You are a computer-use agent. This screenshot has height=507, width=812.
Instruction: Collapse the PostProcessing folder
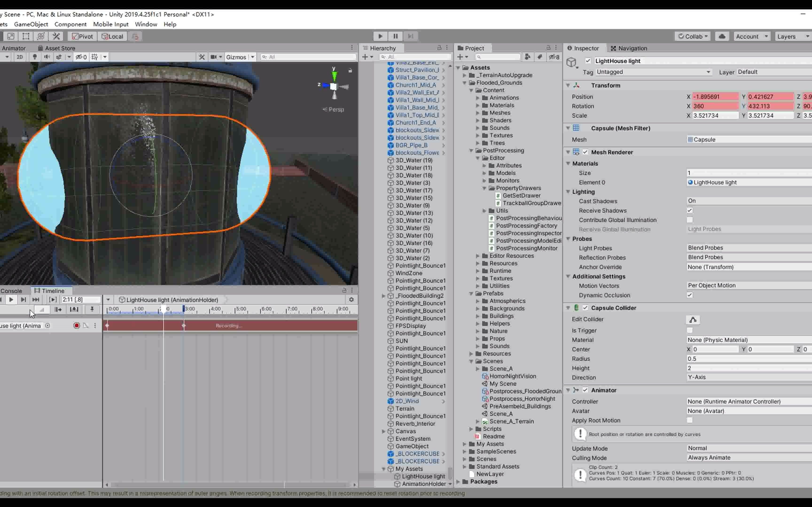click(471, 150)
